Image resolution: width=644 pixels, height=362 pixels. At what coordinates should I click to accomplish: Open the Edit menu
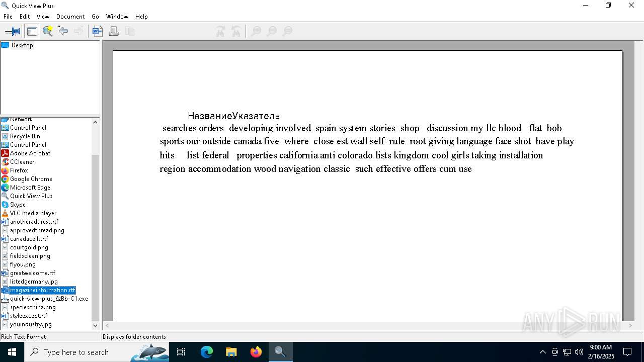[25, 17]
